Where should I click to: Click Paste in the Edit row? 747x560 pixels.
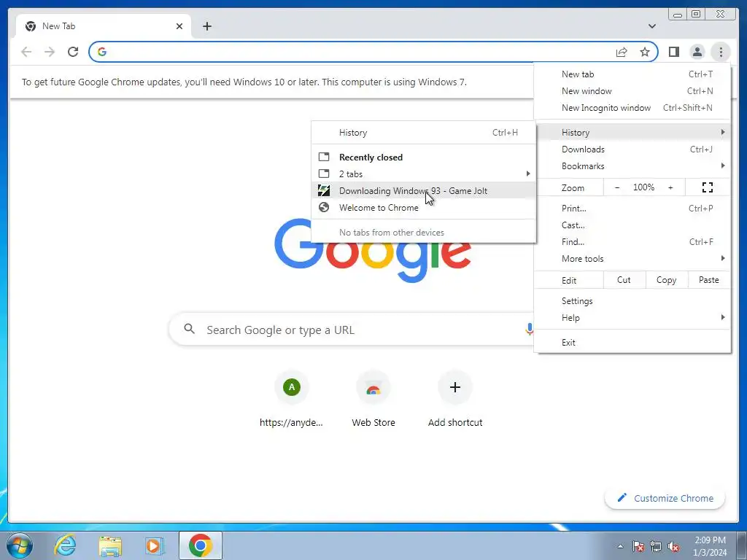tap(709, 280)
